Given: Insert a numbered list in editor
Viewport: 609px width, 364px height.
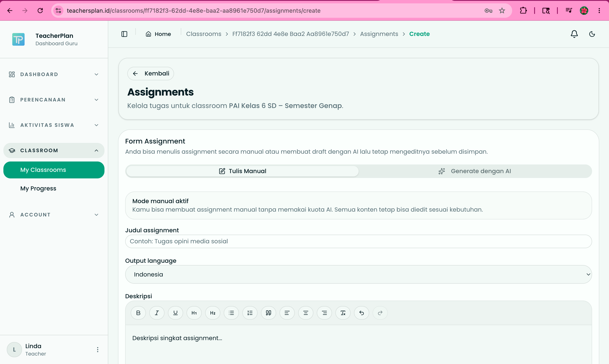Looking at the screenshot, I should tap(250, 313).
